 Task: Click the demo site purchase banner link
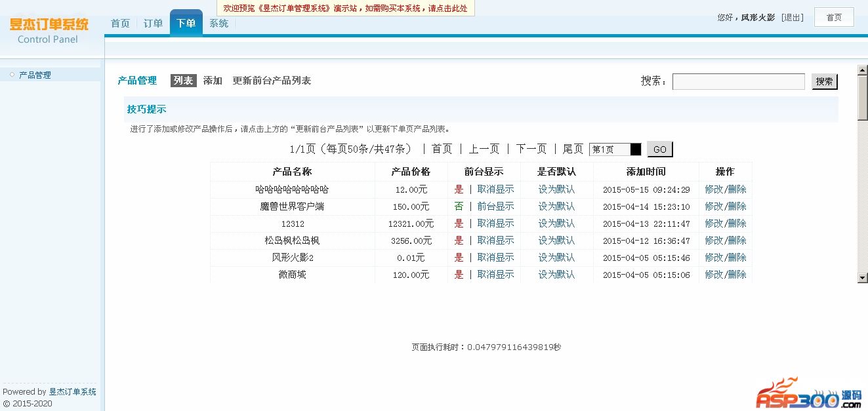click(x=346, y=9)
